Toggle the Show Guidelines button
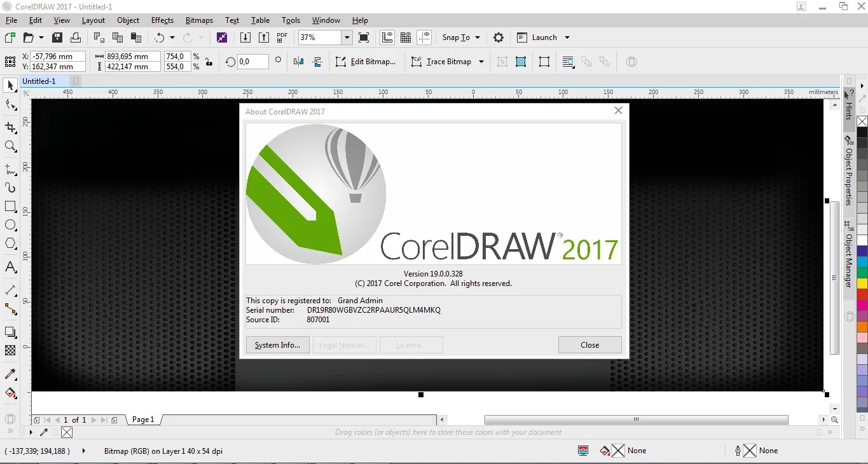The height and width of the screenshot is (464, 868). [424, 38]
